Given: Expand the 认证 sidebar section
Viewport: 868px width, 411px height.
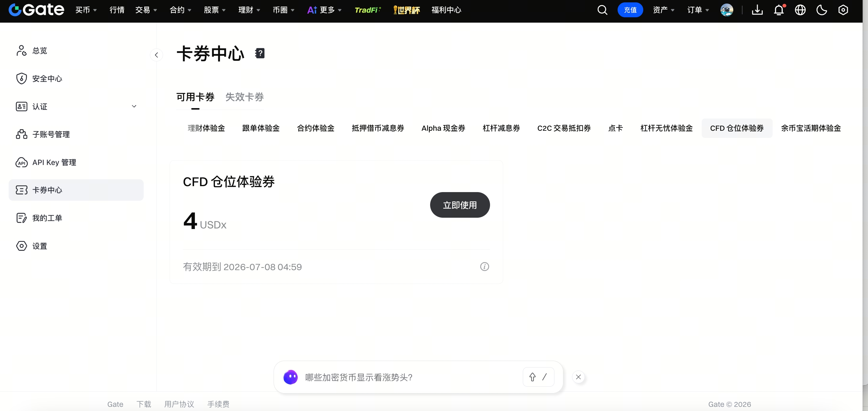Looking at the screenshot, I should point(134,106).
